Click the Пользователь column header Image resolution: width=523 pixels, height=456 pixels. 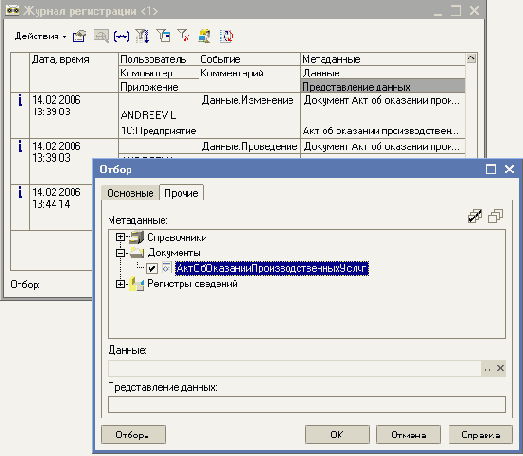pyautogui.click(x=159, y=59)
